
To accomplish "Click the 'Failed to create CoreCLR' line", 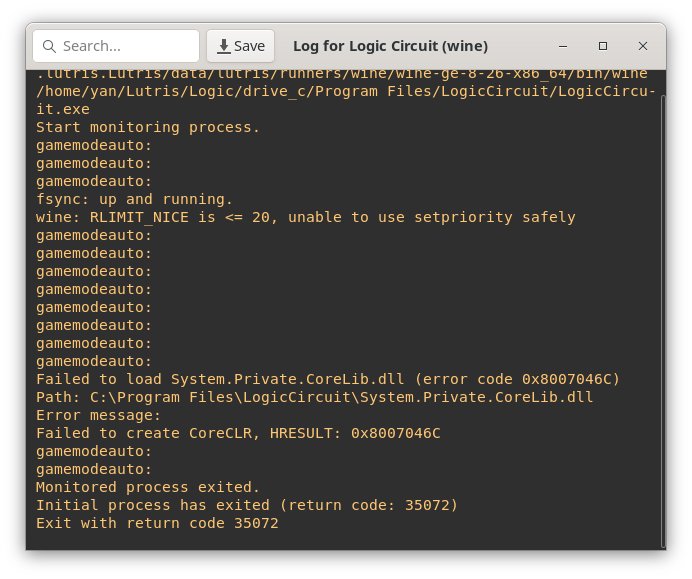I will [238, 433].
